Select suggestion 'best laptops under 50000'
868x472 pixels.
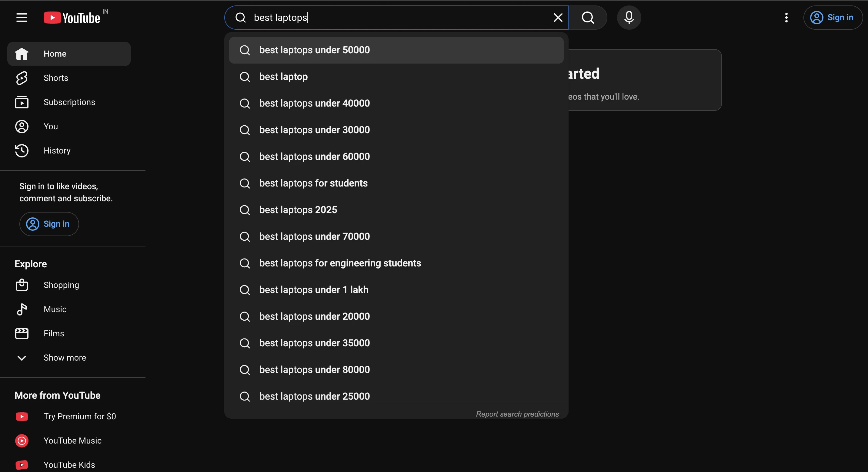tap(396, 50)
